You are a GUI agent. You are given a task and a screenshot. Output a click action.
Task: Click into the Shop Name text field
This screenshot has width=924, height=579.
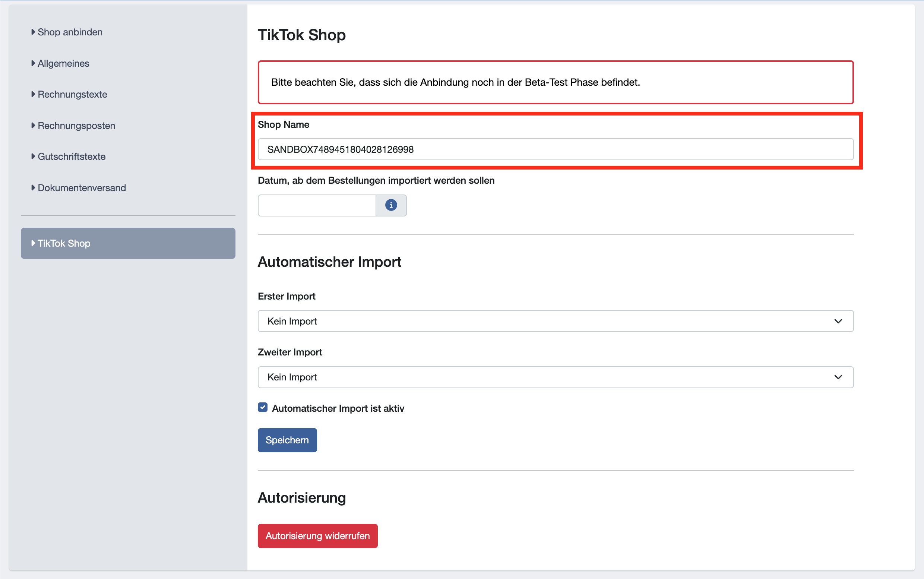click(x=555, y=149)
